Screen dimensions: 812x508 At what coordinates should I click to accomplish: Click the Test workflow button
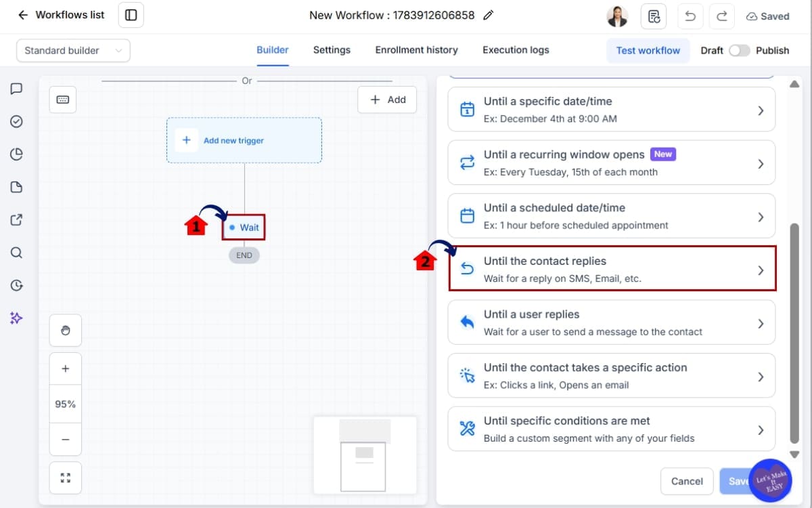pyautogui.click(x=648, y=50)
